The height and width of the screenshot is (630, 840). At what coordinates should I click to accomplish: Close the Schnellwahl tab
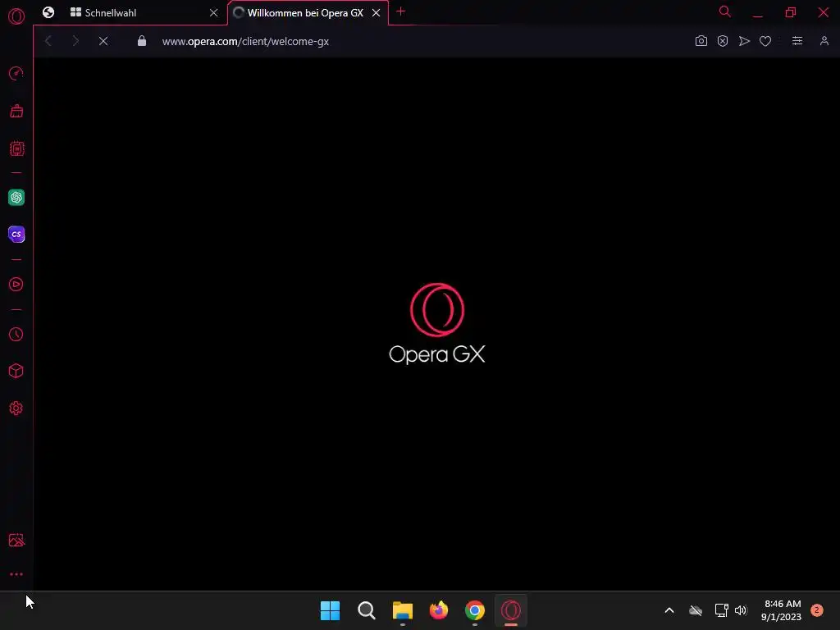(214, 12)
